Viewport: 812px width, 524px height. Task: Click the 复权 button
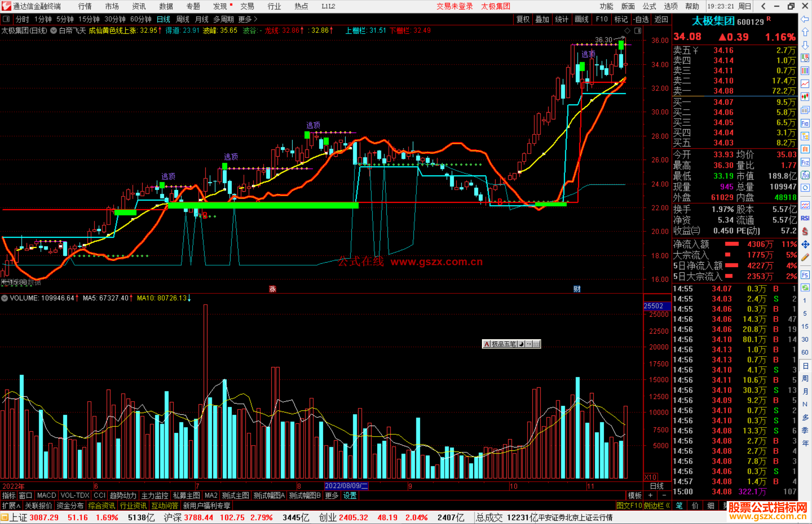[x=523, y=19]
